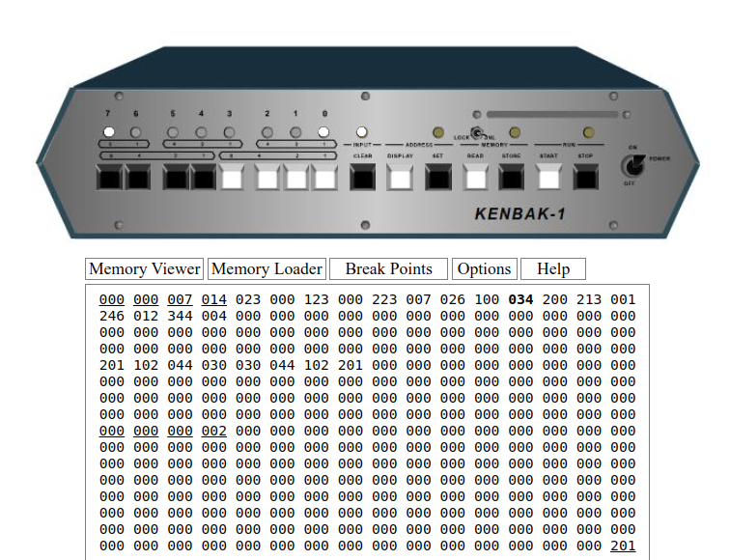Open the Memory Viewer tab
This screenshot has height=560, width=730.
(144, 269)
